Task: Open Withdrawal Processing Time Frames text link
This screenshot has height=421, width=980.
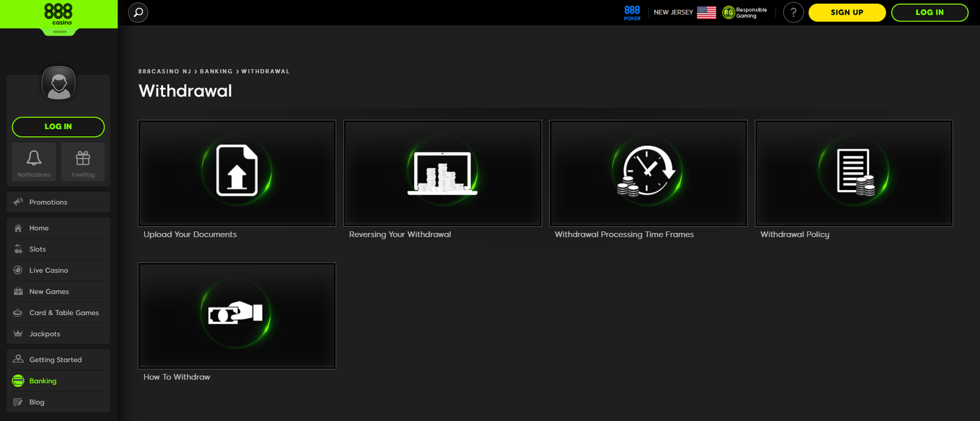Action: (x=624, y=234)
